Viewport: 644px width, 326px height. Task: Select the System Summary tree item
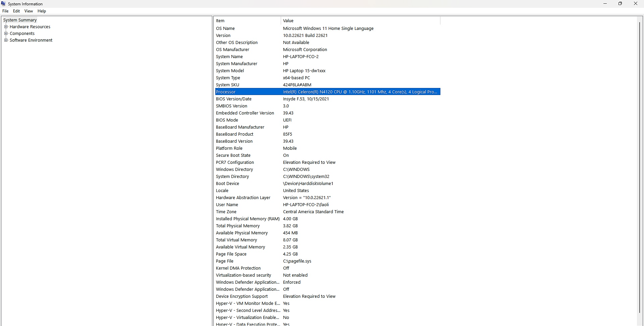tap(20, 20)
